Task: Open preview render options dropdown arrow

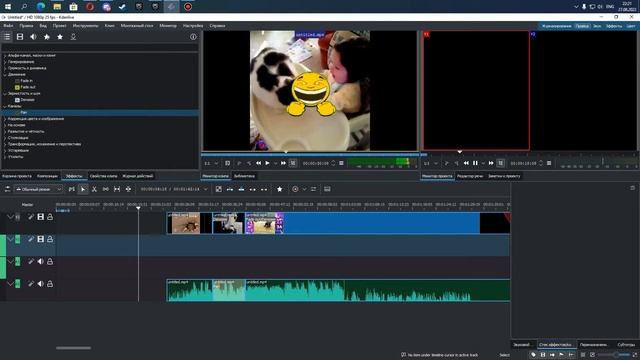Action: 304,189
